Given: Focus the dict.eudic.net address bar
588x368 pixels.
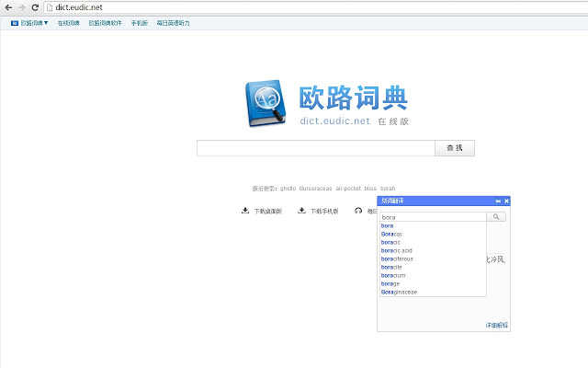Looking at the screenshot, I should tap(316, 7).
